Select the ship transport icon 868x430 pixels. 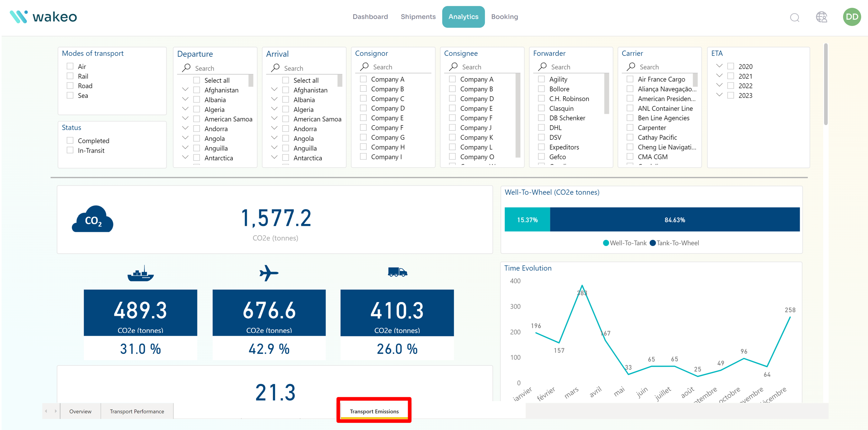[140, 273]
